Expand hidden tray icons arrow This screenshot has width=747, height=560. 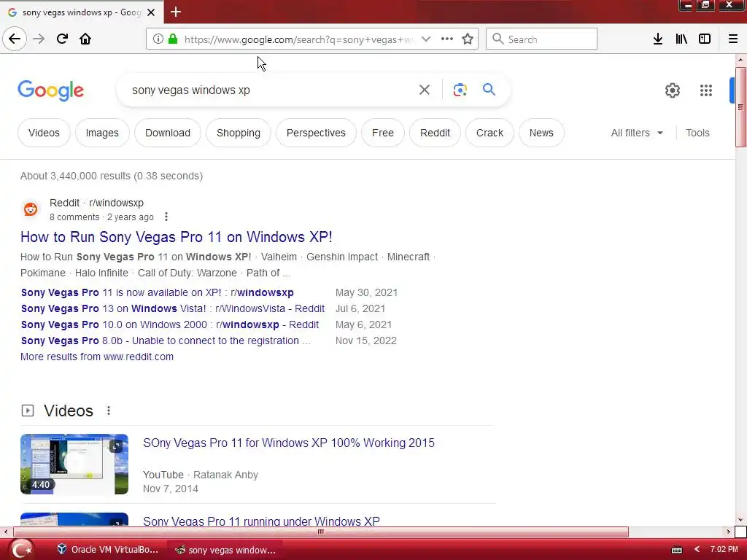click(697, 550)
